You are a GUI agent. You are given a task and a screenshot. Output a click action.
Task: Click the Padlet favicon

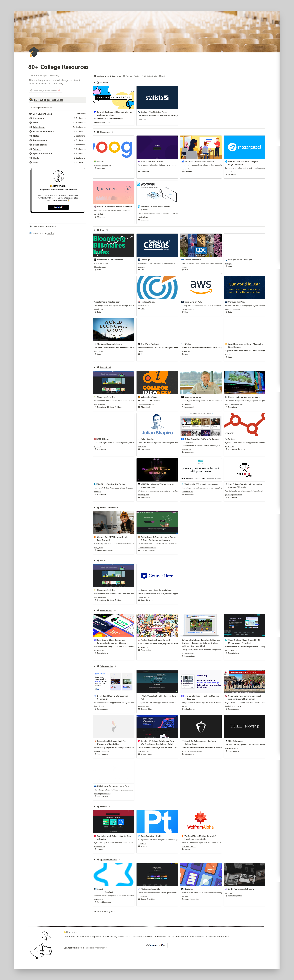[x=139, y=640]
